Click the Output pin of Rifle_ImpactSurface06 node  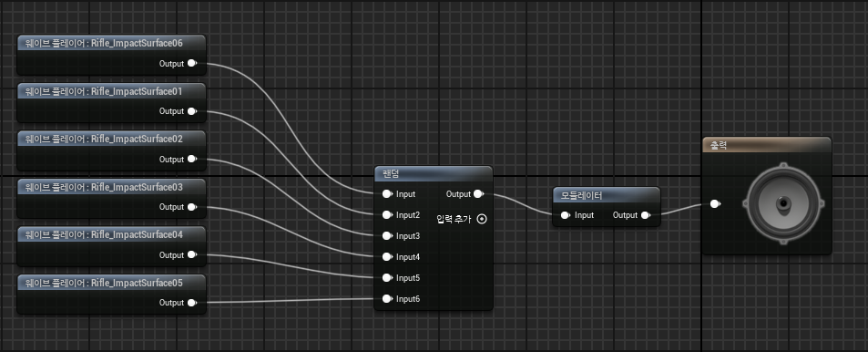(x=192, y=63)
